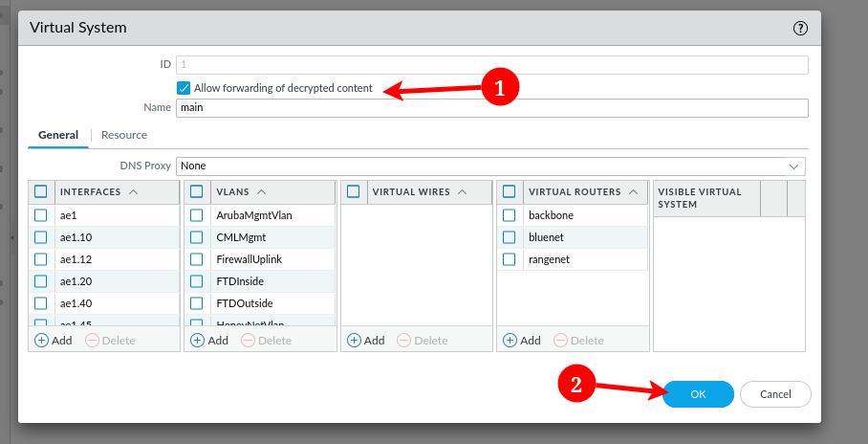Switch to the Resource tab
868x444 pixels.
coord(124,135)
